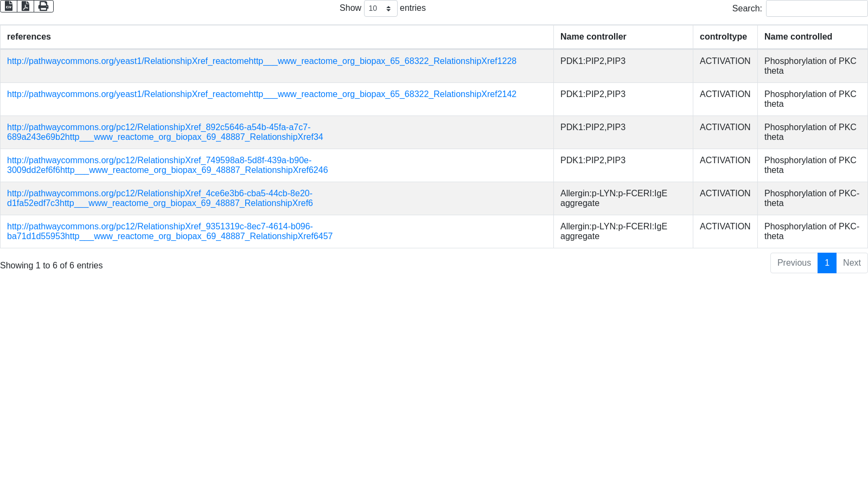Viewport: 868px width, 488px height.
Task: Go to the Previous page
Action: pos(794,263)
